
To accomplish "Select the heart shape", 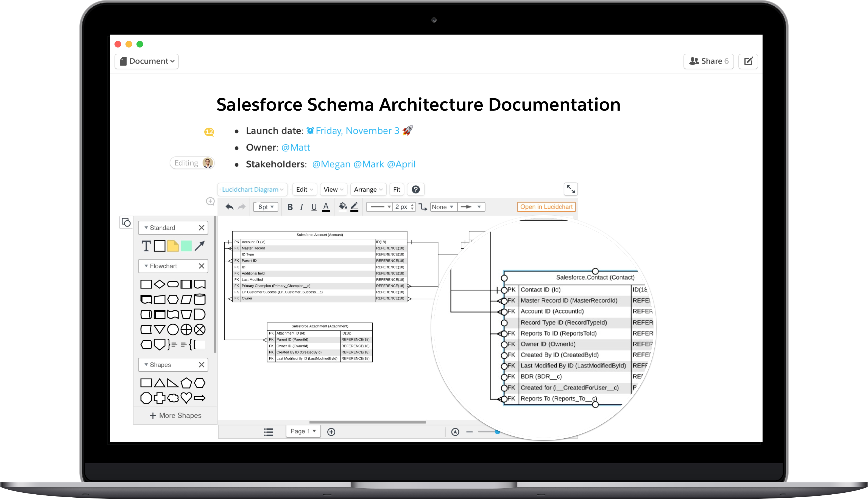I will point(186,398).
